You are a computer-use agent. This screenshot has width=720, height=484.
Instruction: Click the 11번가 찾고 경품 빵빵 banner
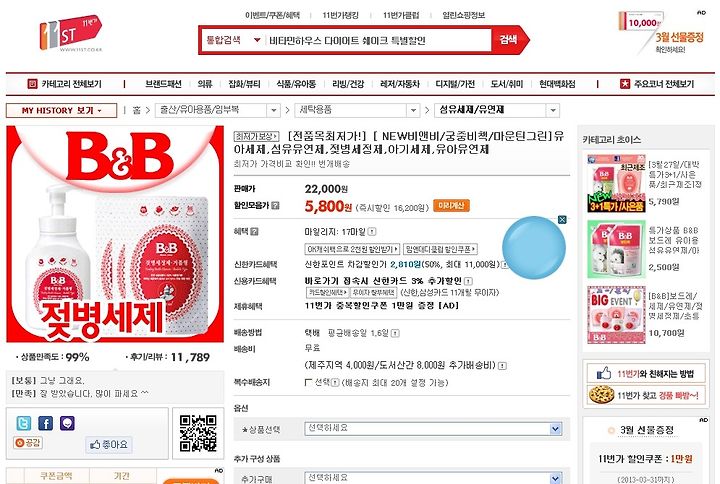point(646,395)
